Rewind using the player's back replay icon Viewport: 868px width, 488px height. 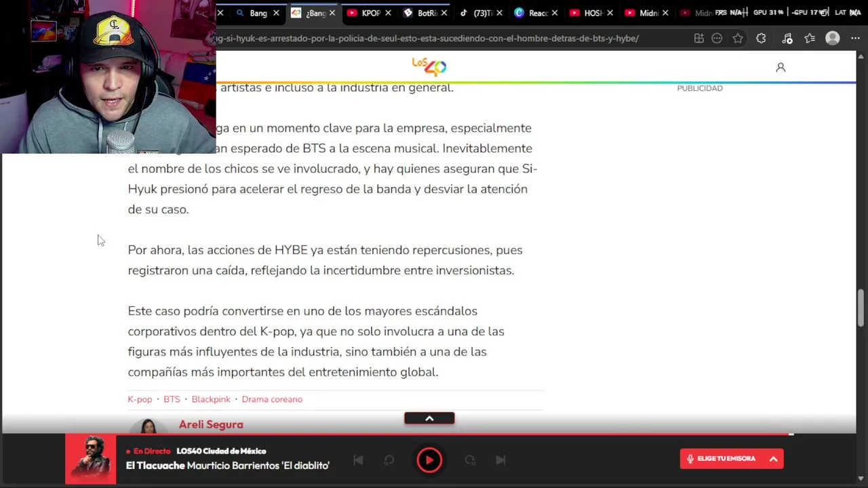[389, 460]
